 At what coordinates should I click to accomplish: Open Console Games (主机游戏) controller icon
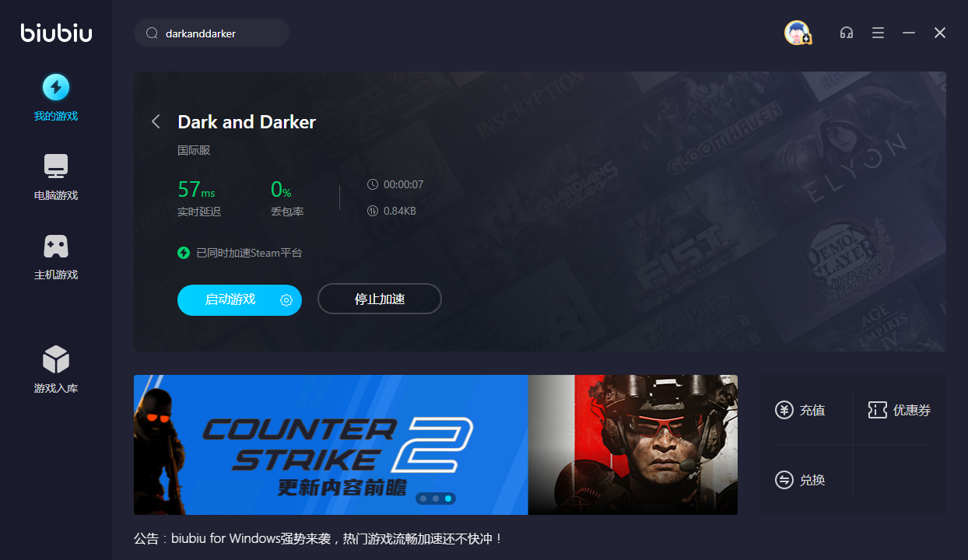[x=56, y=247]
